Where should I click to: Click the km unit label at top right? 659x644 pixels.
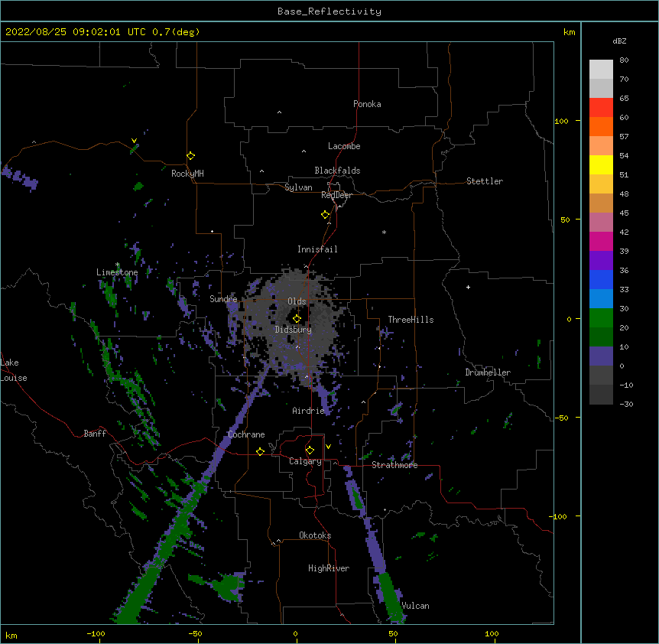(569, 32)
